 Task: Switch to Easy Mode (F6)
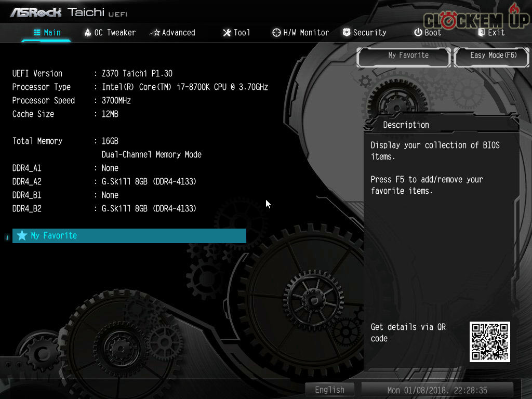[x=493, y=56]
